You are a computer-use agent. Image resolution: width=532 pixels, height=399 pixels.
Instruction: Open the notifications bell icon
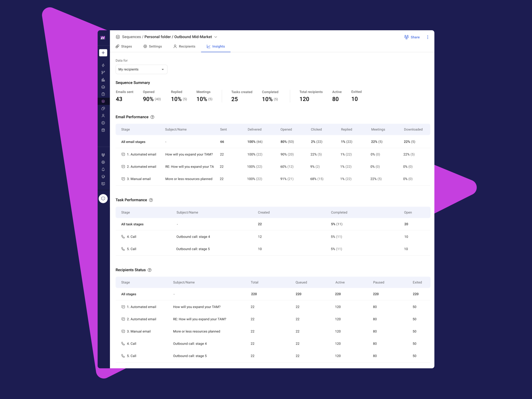click(103, 169)
